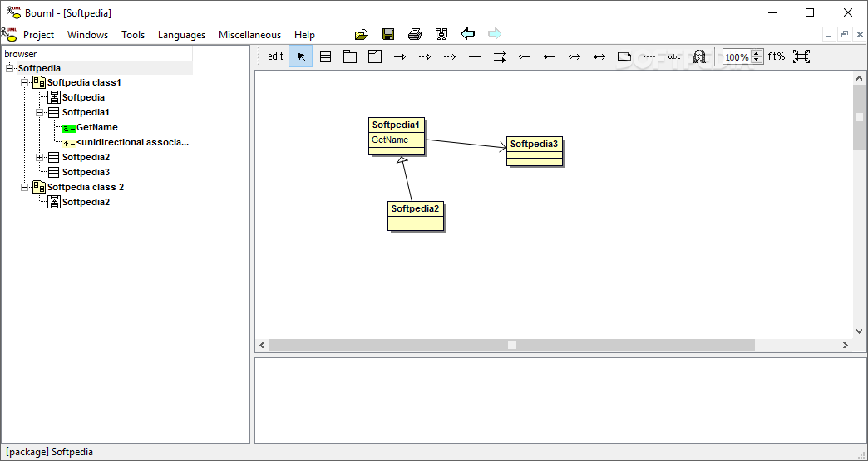
Task: Expand the Softpedia2 class node
Action: pyautogui.click(x=39, y=157)
